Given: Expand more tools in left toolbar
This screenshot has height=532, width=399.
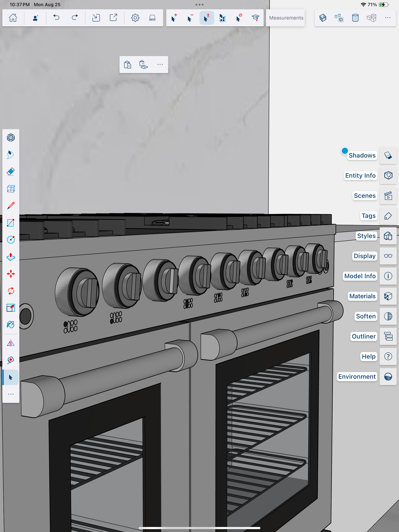Looking at the screenshot, I should tap(11, 394).
